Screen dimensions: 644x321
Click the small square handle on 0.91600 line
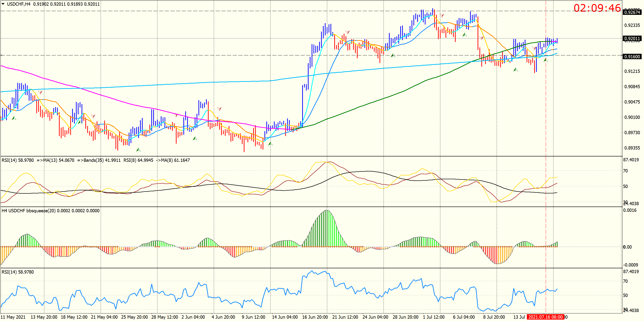(1, 55)
